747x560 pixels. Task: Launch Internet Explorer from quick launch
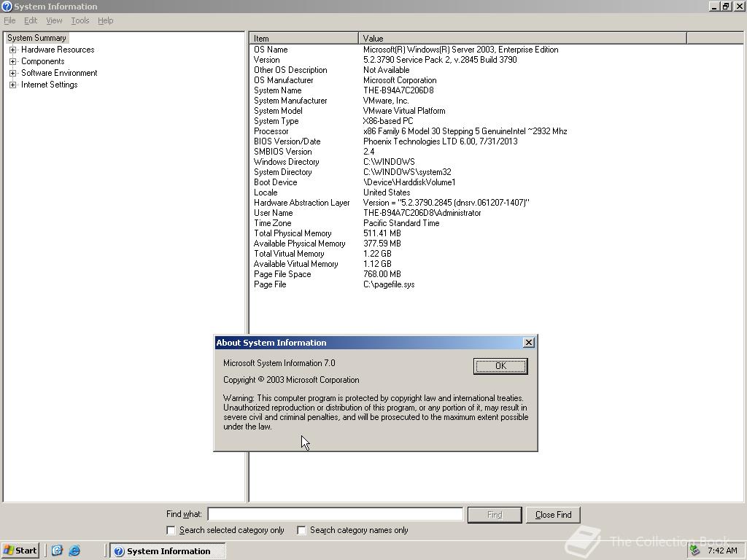click(x=74, y=551)
